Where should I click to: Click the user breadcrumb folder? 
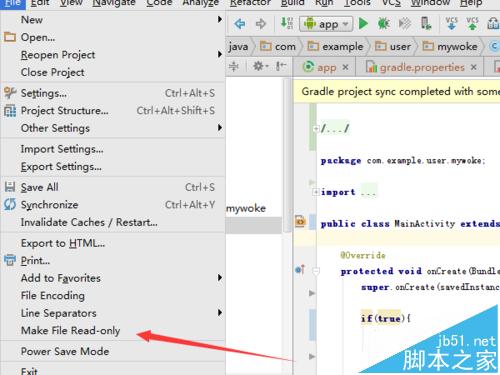click(393, 46)
